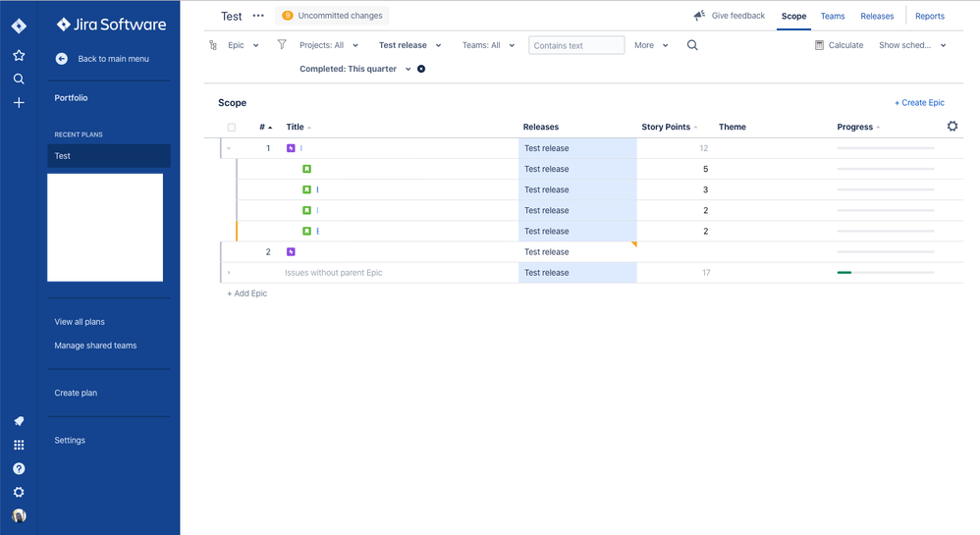The image size is (980, 535).
Task: Click the purple epic icon in row 1
Action: coord(291,148)
